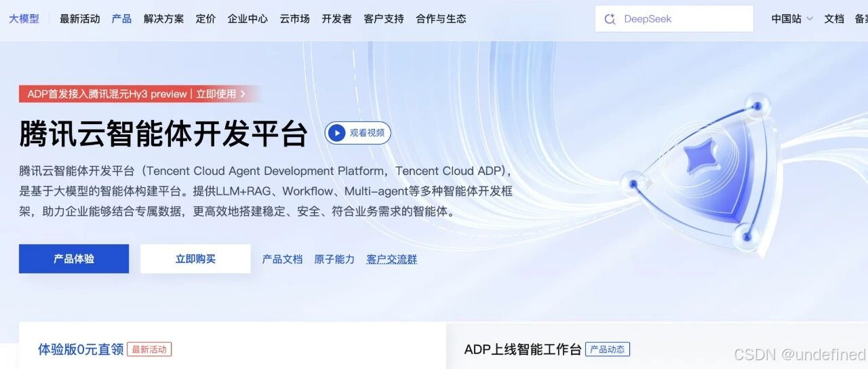Open the 大模型 nav item

tap(24, 19)
